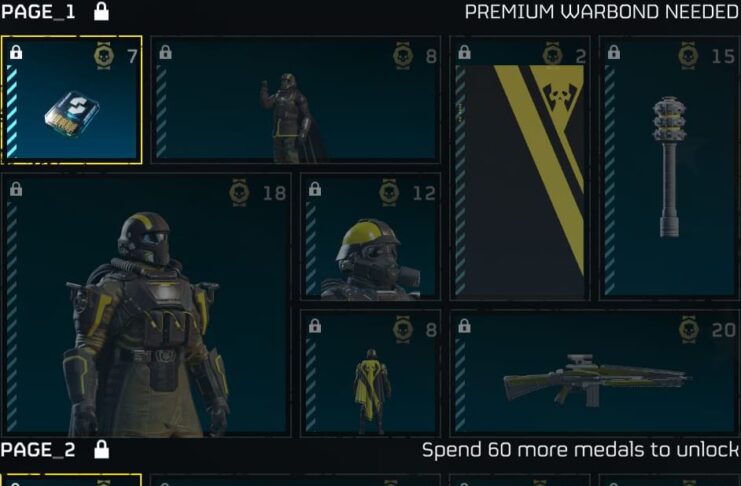Select the rifle weapon costing 20 medals
The image size is (741, 486).
pos(595,373)
